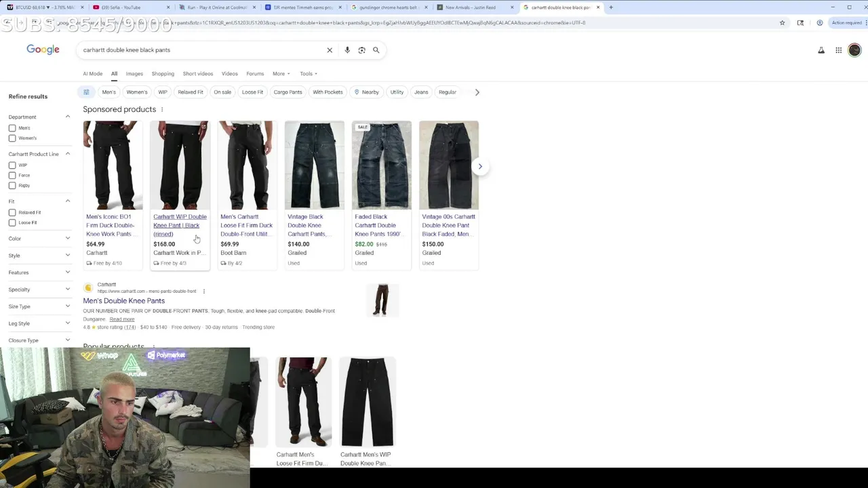Click the Google logo
Viewport: 868px width, 488px height.
click(43, 49)
